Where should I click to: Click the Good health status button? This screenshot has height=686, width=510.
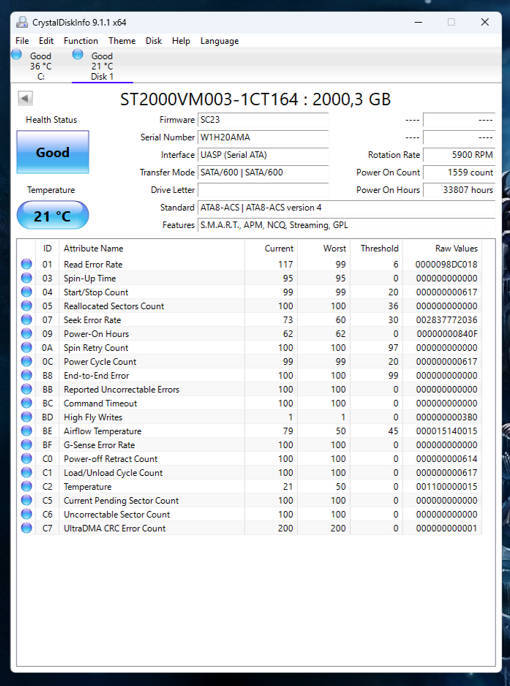pyautogui.click(x=52, y=152)
